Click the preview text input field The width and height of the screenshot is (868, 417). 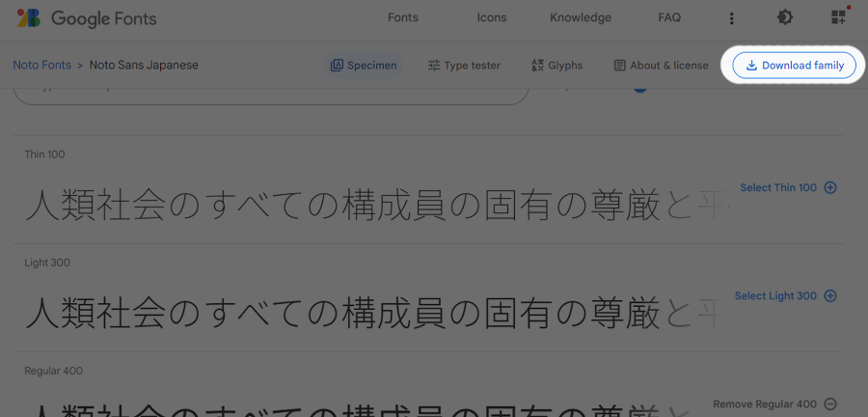271,97
